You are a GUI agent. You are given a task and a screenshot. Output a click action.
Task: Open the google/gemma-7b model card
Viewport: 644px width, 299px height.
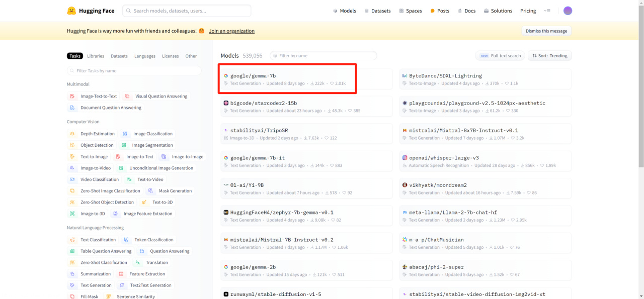pos(306,79)
